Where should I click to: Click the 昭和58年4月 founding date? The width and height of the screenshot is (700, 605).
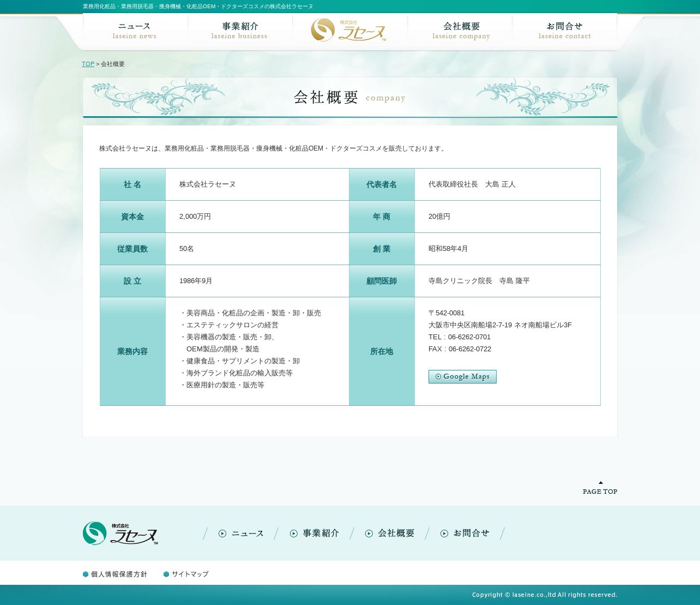click(448, 249)
